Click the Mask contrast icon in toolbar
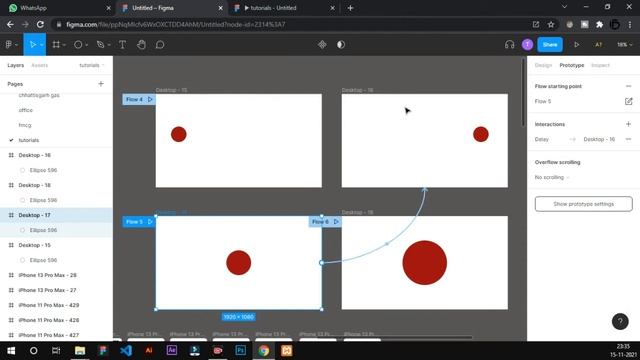640x360 pixels. pos(341,44)
